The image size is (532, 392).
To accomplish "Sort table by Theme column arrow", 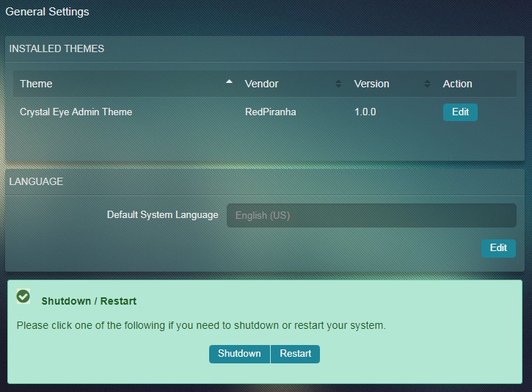I will (x=230, y=81).
